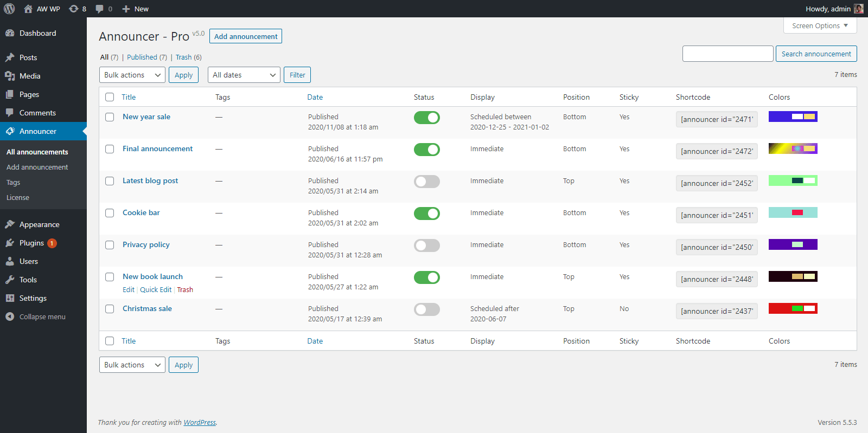The width and height of the screenshot is (868, 433).
Task: Open the Appearance brush icon in sidebar
Action: click(x=10, y=224)
